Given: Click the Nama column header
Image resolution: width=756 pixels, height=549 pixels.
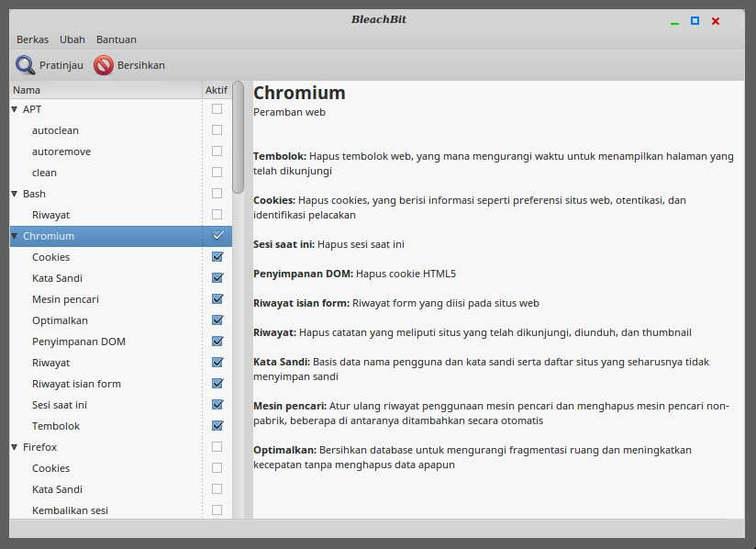Looking at the screenshot, I should tap(106, 90).
